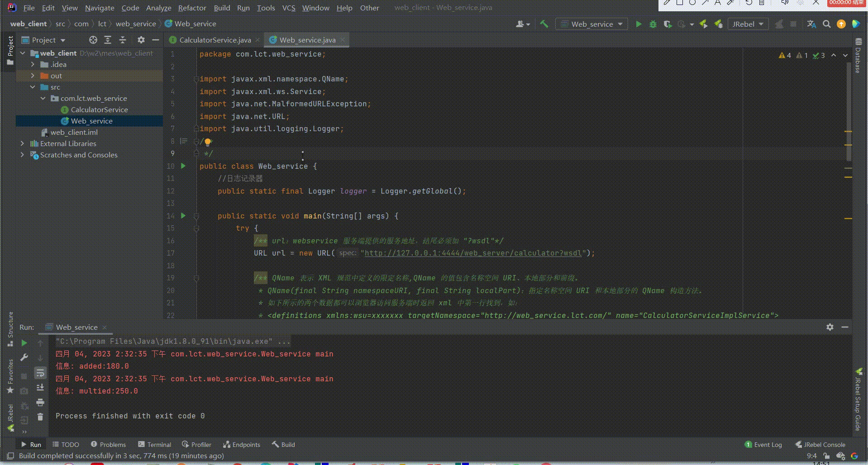The image size is (868, 465).
Task: Open the Event Log
Action: pos(763,445)
